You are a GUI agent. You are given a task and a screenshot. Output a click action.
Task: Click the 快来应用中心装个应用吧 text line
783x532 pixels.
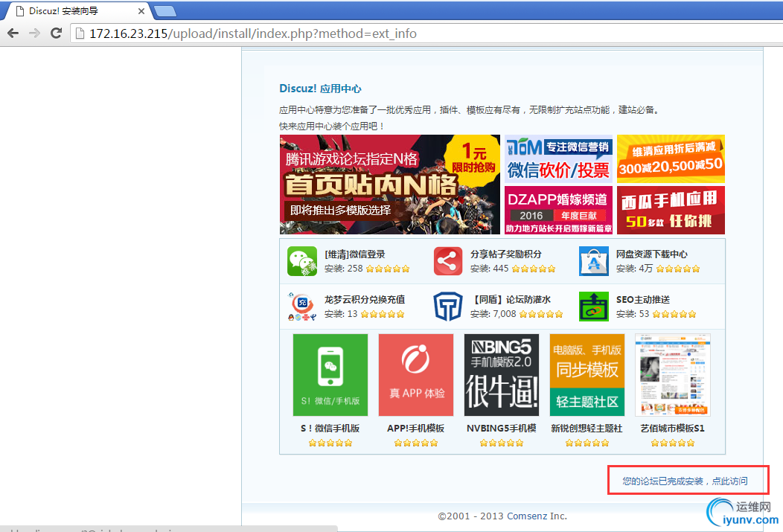[x=332, y=126]
